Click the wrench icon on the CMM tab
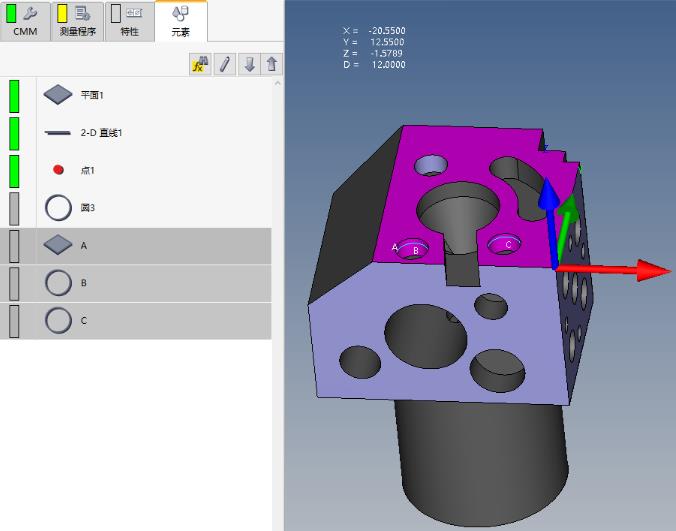This screenshot has height=531, width=676. 30,14
